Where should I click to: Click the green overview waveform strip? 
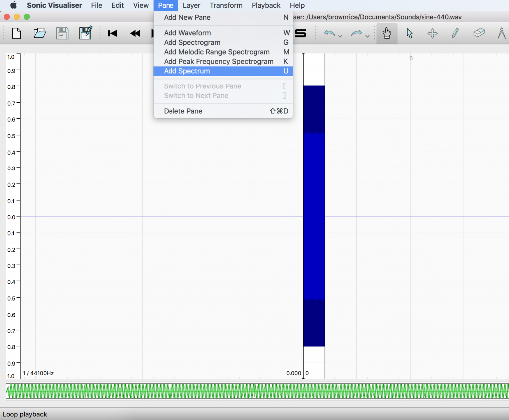point(257,391)
